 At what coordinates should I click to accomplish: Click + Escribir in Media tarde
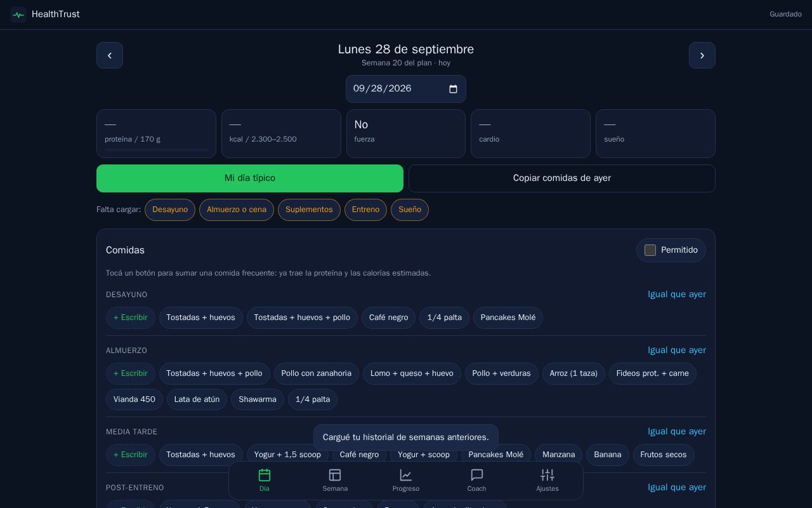(x=131, y=455)
